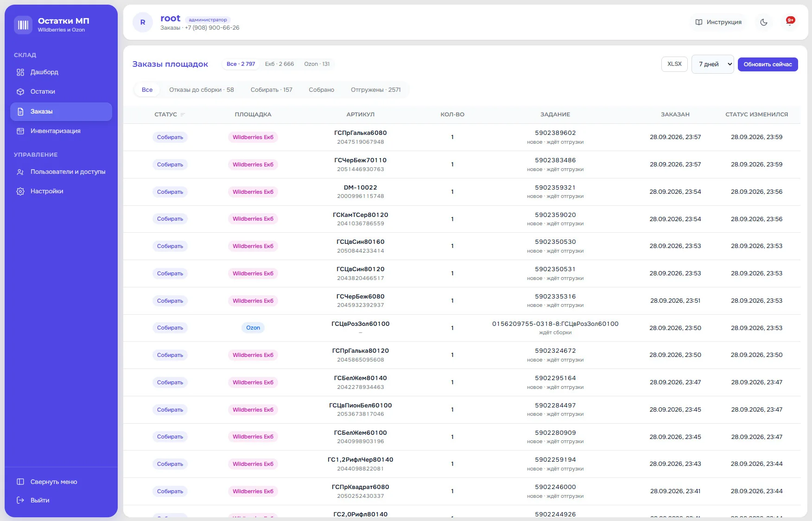This screenshot has width=812, height=521.
Task: Open Пользователи и доступы
Action: pyautogui.click(x=61, y=172)
